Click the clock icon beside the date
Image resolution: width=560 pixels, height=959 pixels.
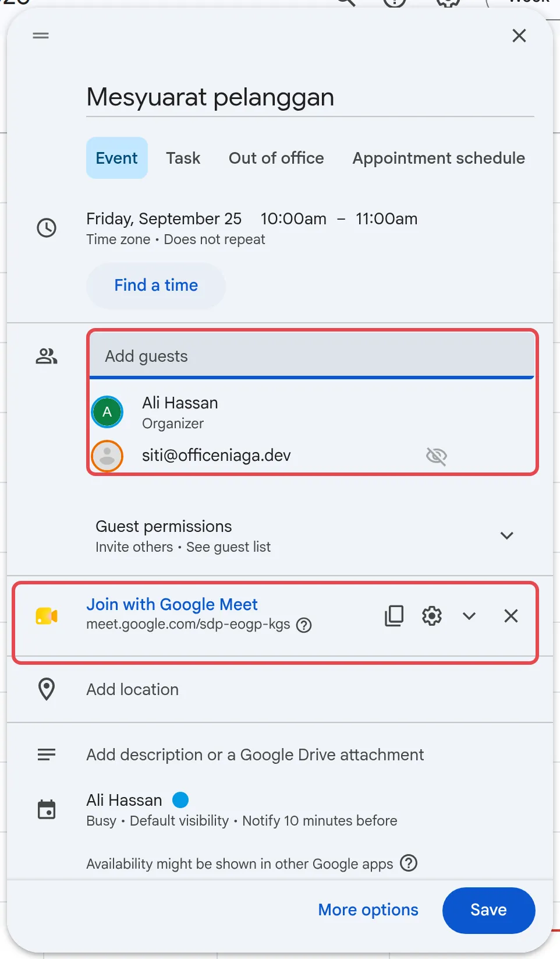[x=47, y=228]
